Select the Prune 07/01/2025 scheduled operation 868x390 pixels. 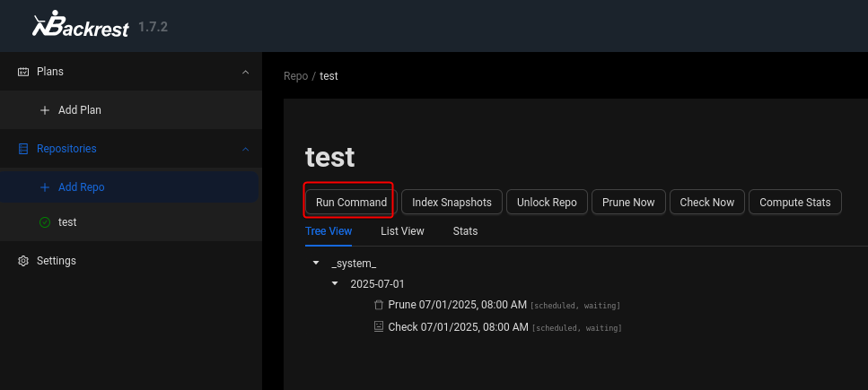pos(457,305)
